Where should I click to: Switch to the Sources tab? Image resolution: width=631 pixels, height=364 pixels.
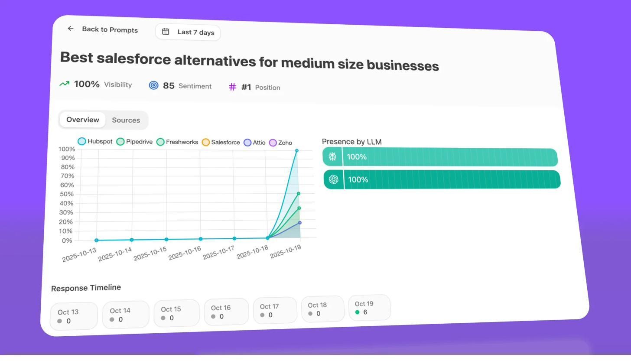(126, 120)
